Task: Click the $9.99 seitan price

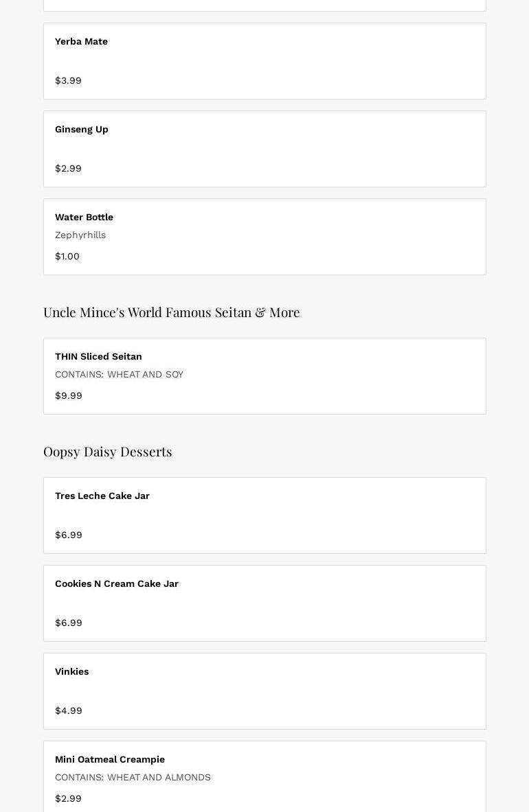Action: [69, 396]
